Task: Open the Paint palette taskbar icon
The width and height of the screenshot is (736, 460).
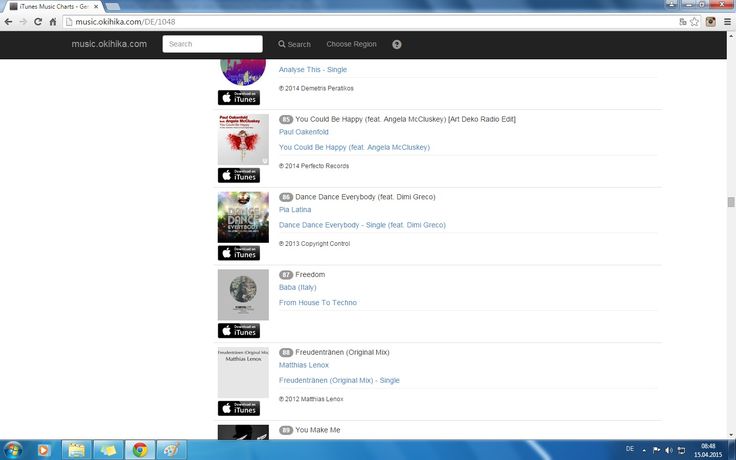Action: (171, 450)
